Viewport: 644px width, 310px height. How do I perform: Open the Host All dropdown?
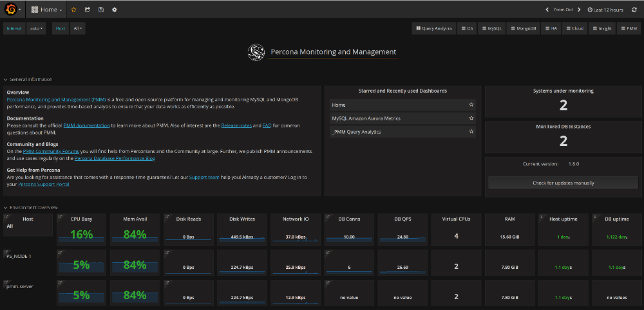(x=78, y=28)
